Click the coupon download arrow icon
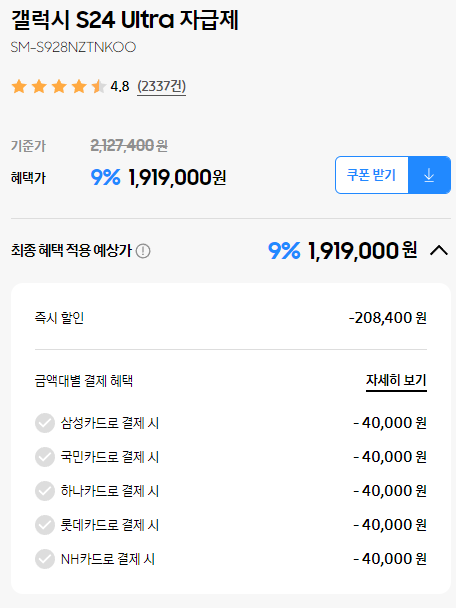456x608 pixels. (x=429, y=175)
